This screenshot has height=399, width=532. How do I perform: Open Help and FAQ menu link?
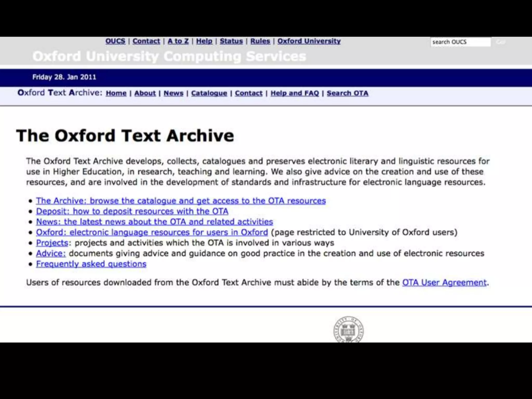click(x=295, y=93)
